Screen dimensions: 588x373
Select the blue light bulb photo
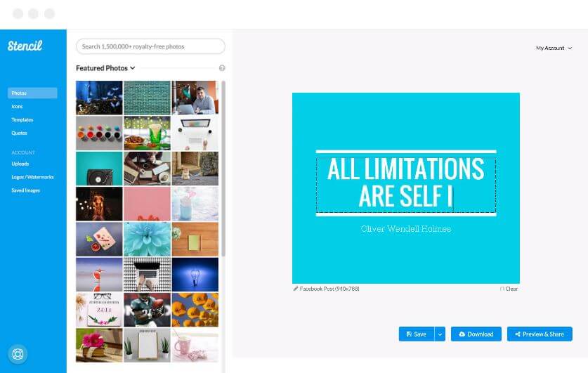(x=195, y=275)
